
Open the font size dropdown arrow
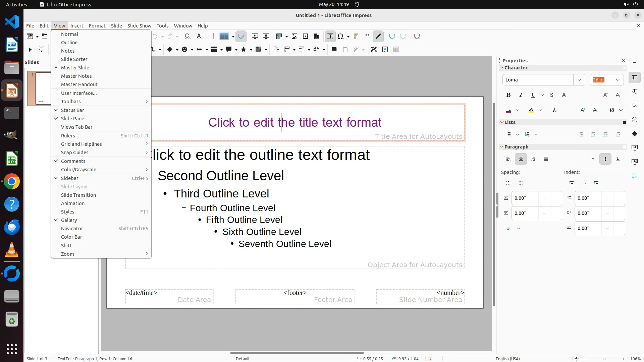pyautogui.click(x=618, y=80)
